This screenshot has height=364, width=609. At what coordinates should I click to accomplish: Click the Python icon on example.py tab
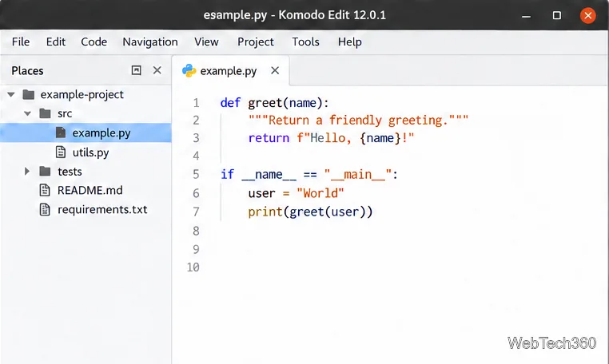click(x=189, y=70)
